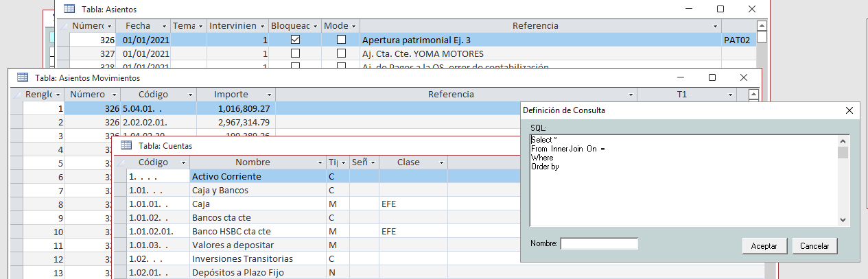The width and height of the screenshot is (868, 279).
Task: Click SQL box scrollbar down arrow
Action: tap(844, 220)
